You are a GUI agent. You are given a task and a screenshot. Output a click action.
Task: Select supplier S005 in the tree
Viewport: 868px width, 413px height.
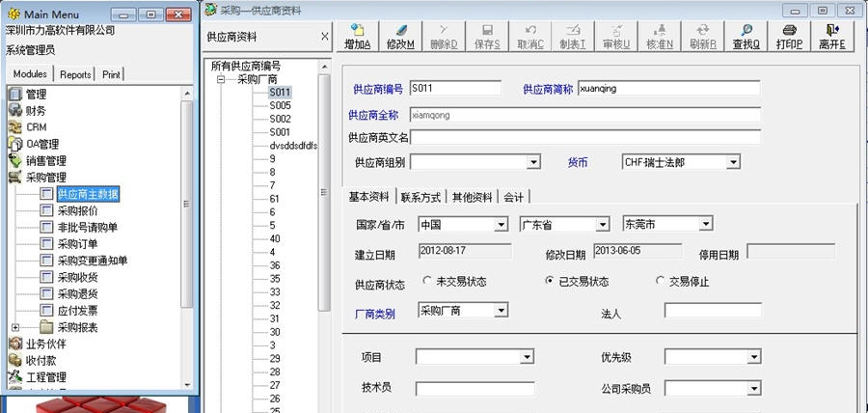280,105
